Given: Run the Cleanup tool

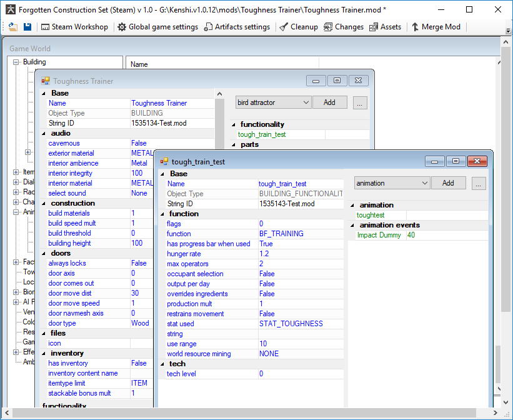Looking at the screenshot, I should (x=299, y=27).
